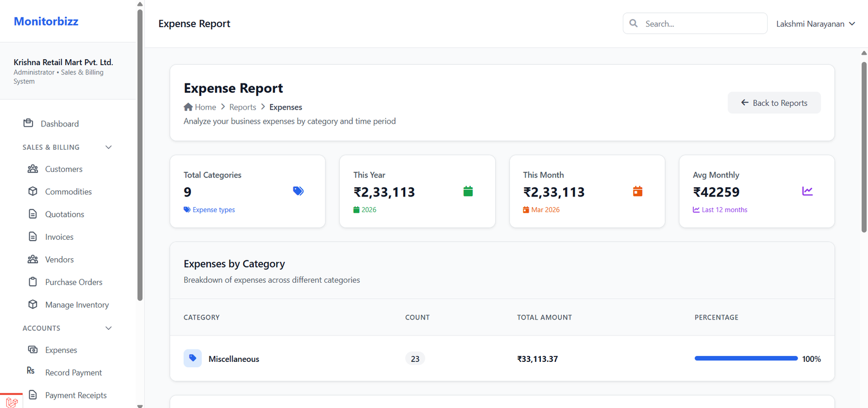Click the Invoices document icon
The width and height of the screenshot is (868, 408).
point(33,237)
